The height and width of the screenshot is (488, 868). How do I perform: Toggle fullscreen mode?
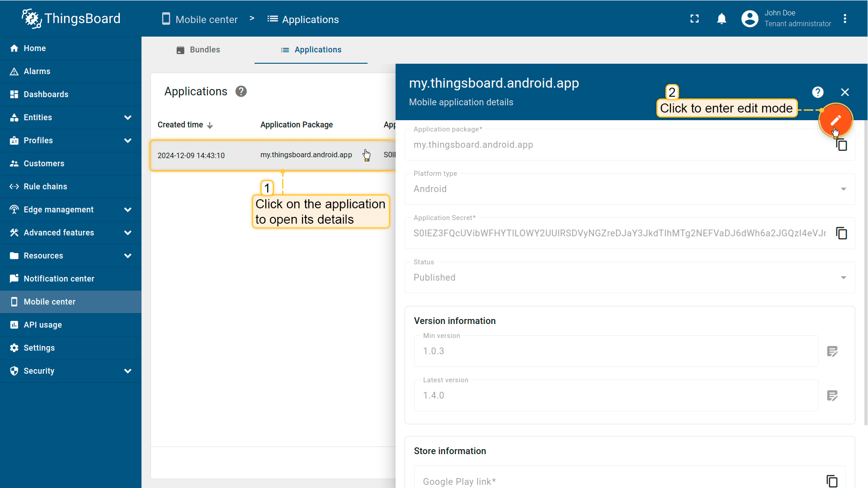pos(695,19)
